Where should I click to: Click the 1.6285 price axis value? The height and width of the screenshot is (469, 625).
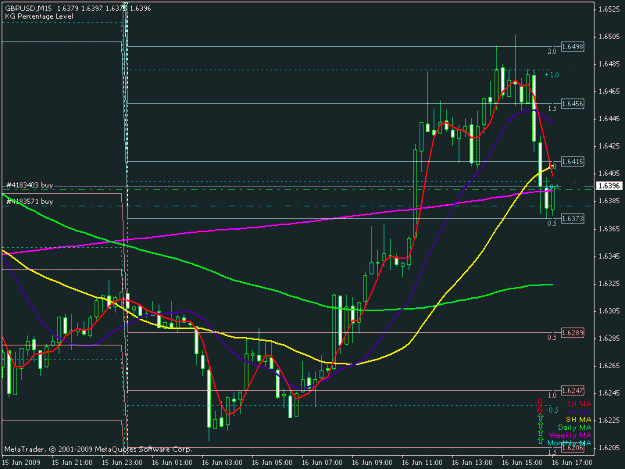[x=609, y=338]
